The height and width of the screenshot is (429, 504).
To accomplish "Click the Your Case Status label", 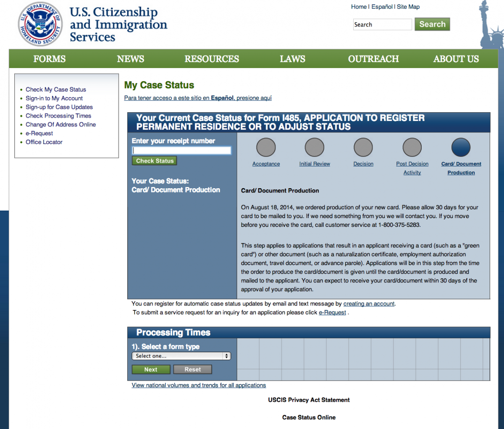I will (160, 181).
